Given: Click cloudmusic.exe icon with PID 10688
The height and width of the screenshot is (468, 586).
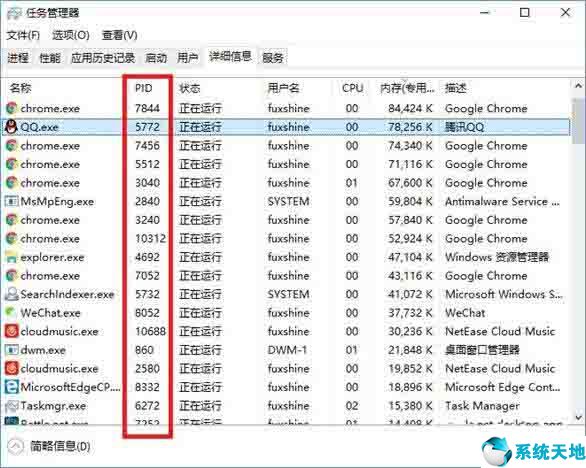Looking at the screenshot, I should tap(11, 331).
